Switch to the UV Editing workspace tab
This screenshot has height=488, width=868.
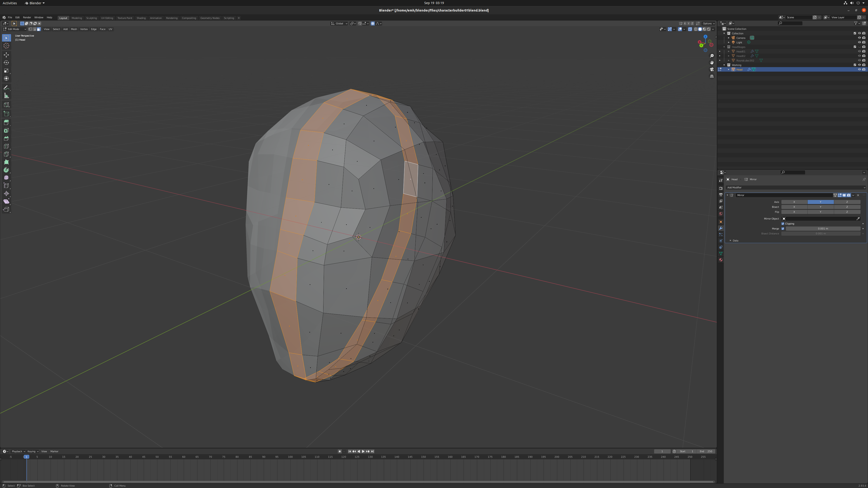[107, 18]
